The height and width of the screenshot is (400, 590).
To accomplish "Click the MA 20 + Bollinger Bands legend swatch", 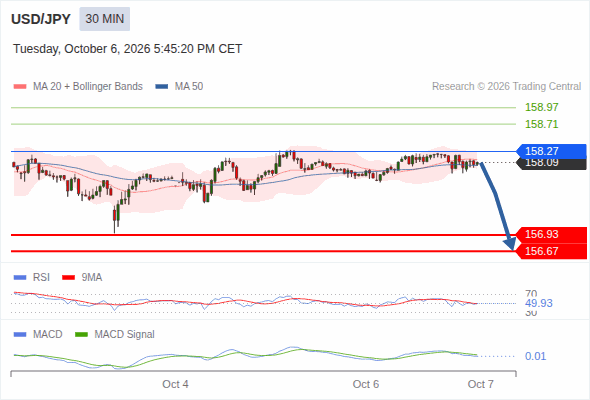I will point(20,87).
